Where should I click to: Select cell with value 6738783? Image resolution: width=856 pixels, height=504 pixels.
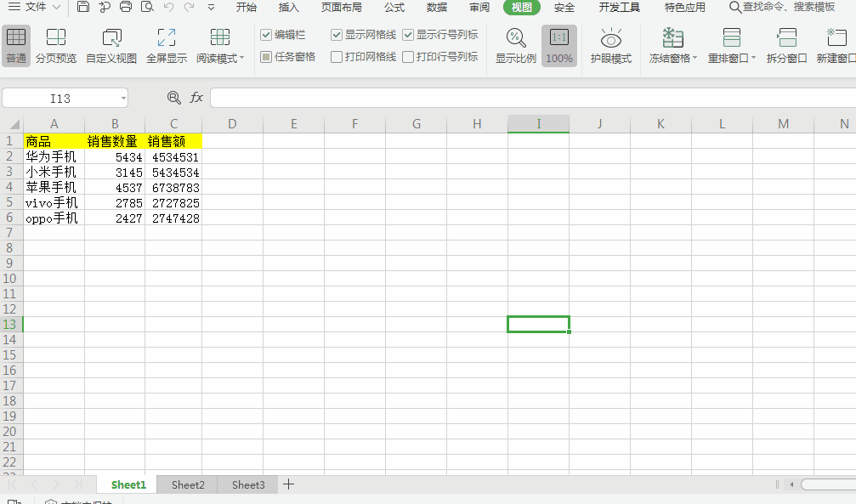pos(173,187)
